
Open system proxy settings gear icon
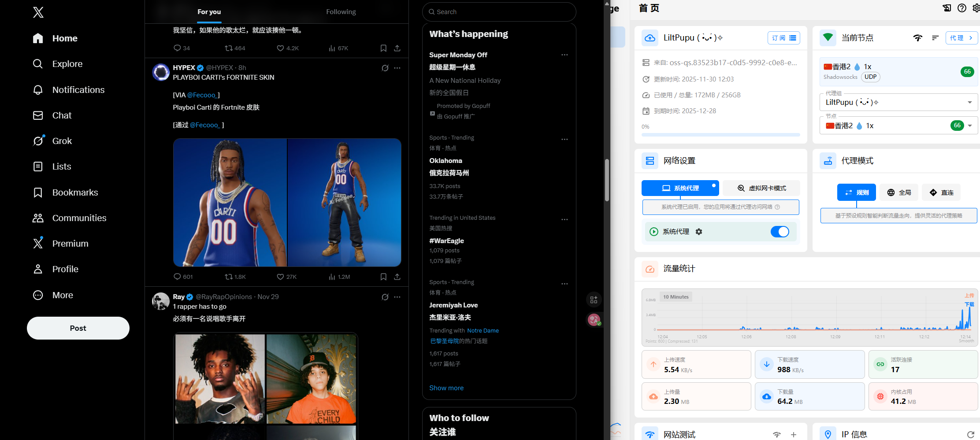(699, 232)
